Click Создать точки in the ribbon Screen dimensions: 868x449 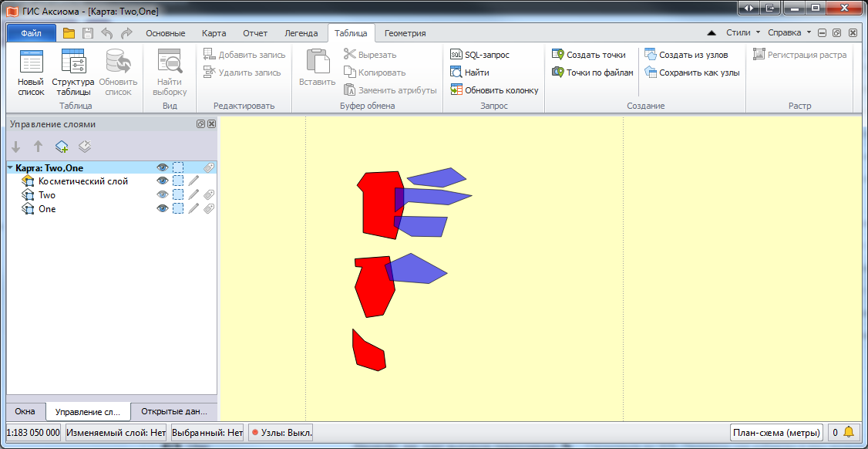(x=588, y=55)
